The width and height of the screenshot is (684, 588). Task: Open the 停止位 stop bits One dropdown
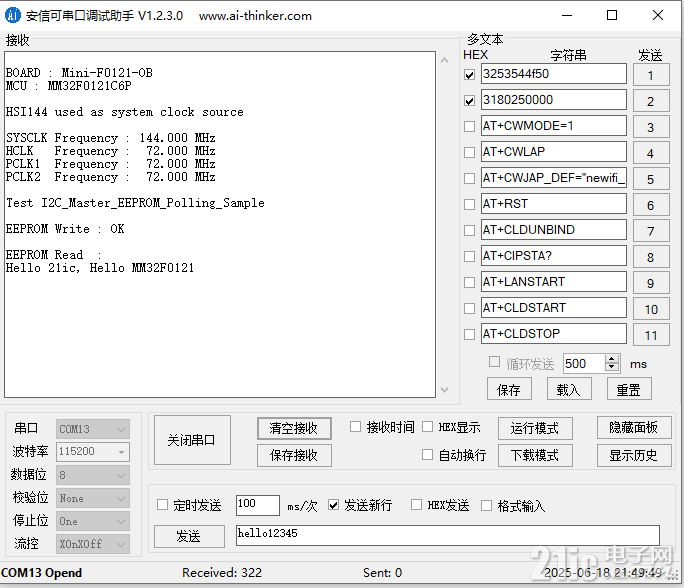point(92,521)
